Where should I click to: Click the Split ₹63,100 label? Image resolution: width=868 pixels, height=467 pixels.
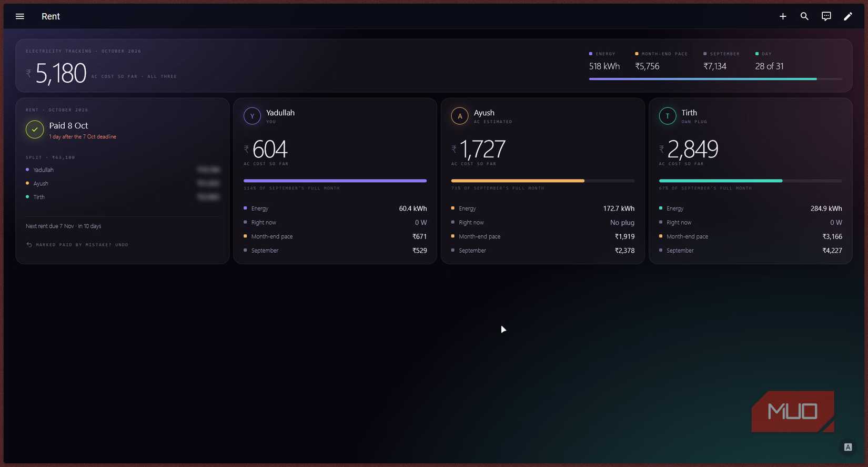51,157
